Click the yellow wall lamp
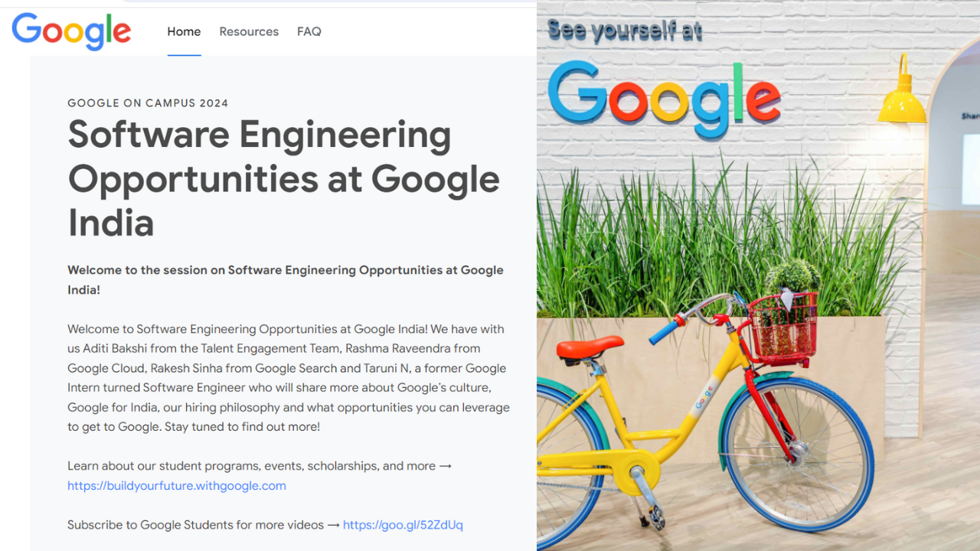The width and height of the screenshot is (980, 551). pyautogui.click(x=903, y=92)
